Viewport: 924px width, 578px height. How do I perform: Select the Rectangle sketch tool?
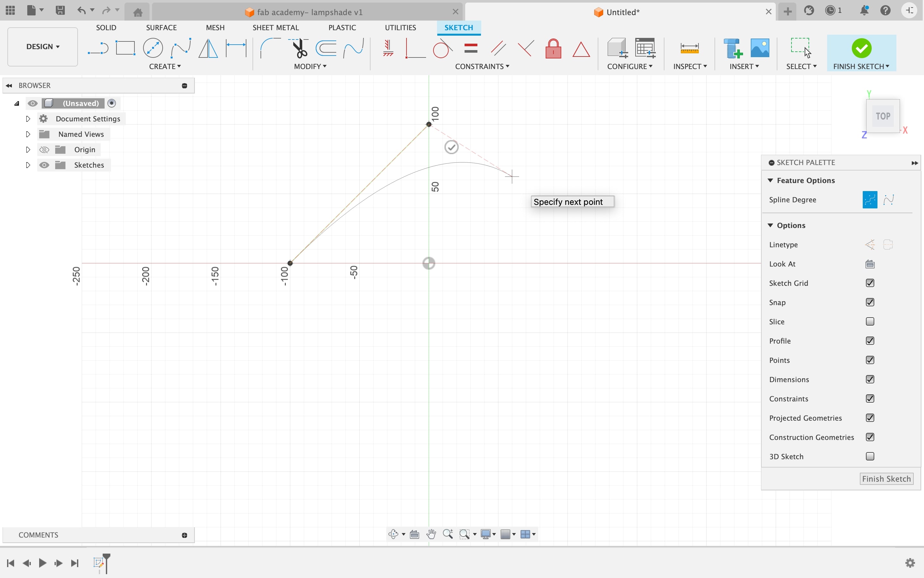click(x=125, y=48)
